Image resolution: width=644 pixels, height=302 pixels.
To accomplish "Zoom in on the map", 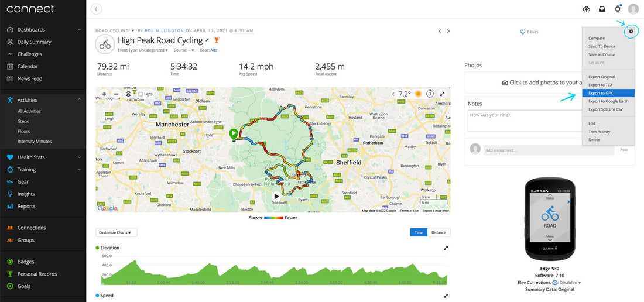I will tap(104, 94).
